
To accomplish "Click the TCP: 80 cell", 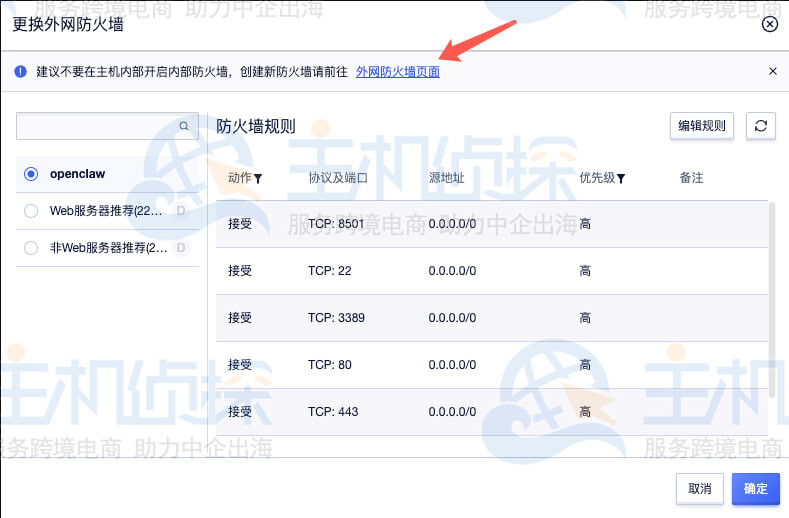I will pos(330,364).
